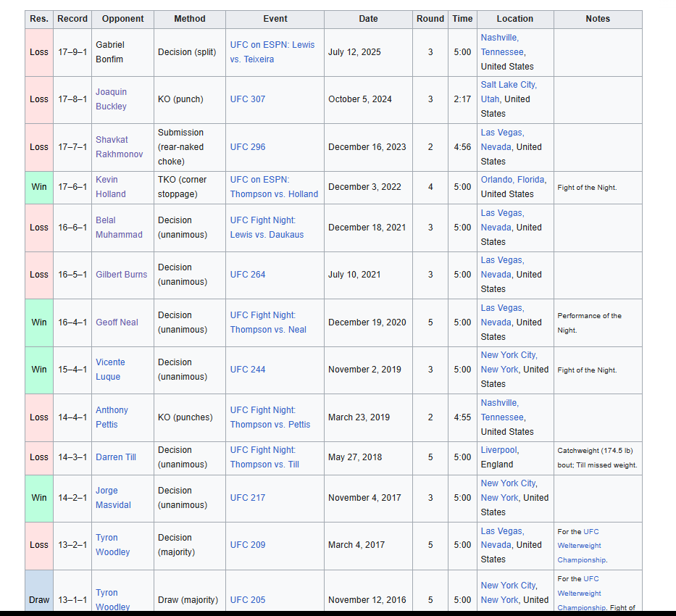Select round value 4 in Holland row
Screen dimensions: 676x616
430,187
